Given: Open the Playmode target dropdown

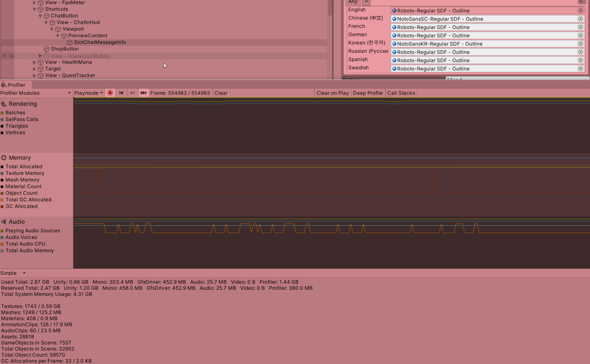Looking at the screenshot, I should click(88, 93).
